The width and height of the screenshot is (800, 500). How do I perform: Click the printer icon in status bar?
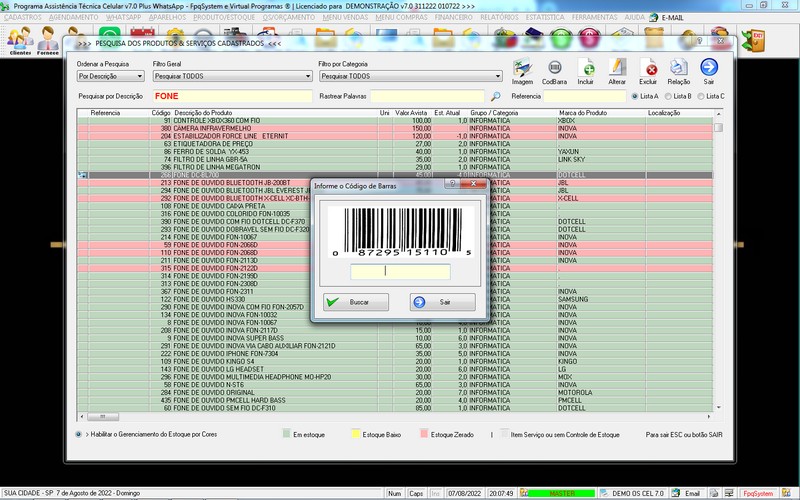tap(714, 493)
